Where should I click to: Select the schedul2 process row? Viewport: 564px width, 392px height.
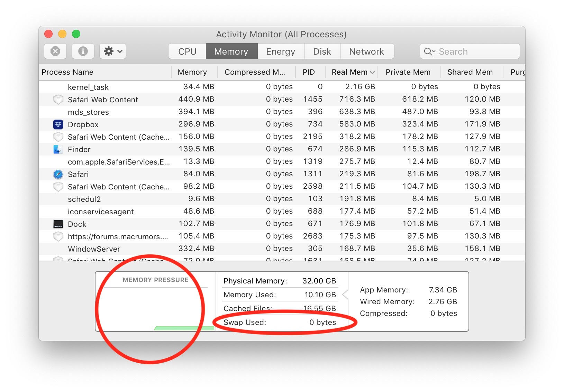coord(282,199)
